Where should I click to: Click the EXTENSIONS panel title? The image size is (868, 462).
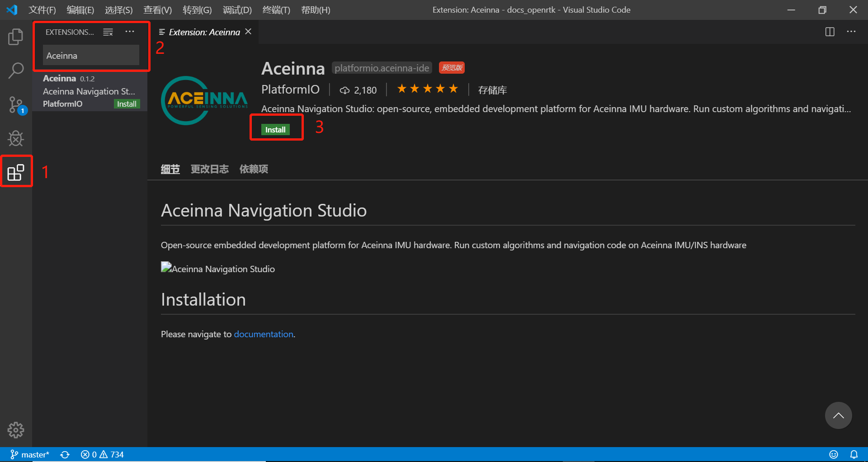[x=70, y=32]
